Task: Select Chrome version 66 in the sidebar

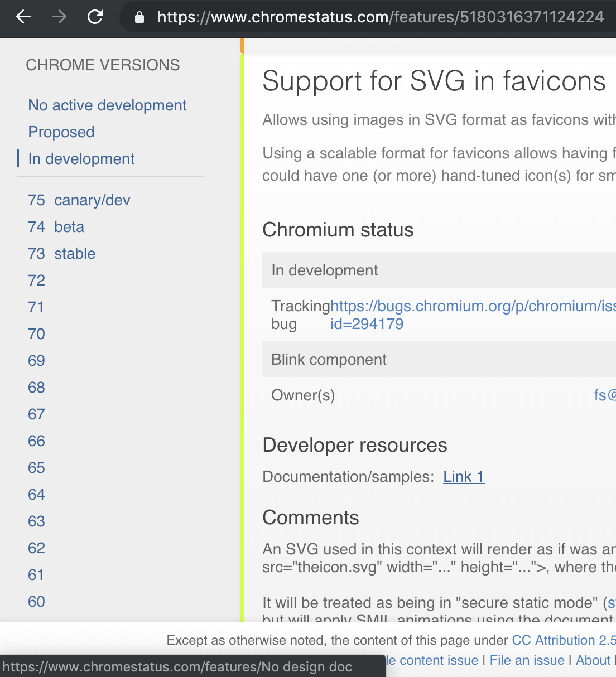Action: (x=36, y=441)
